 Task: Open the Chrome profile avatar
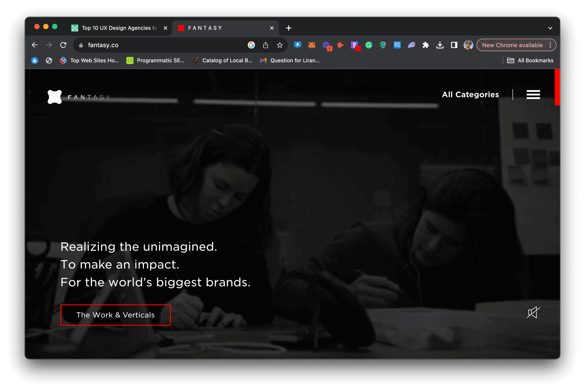coord(468,45)
